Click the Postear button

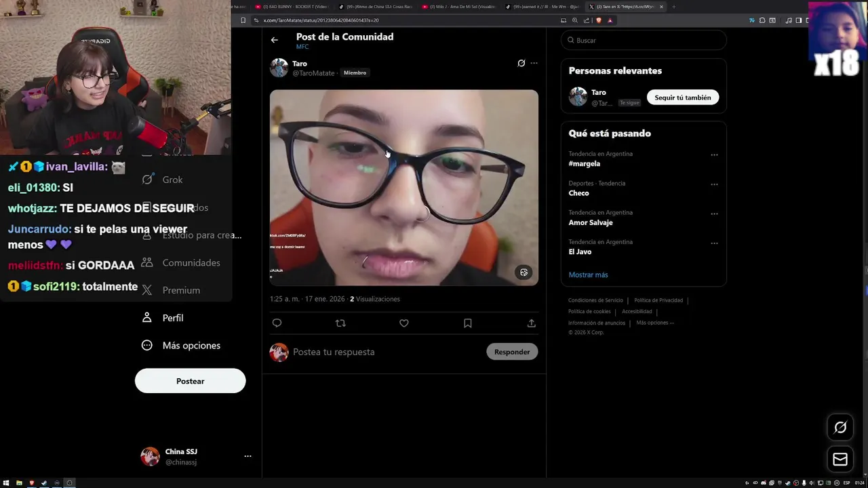coord(190,381)
